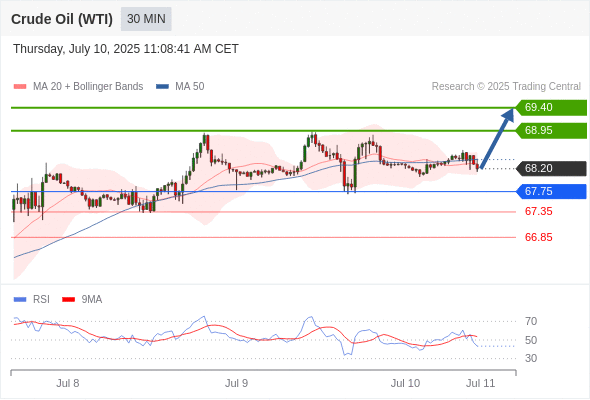Click the 67.75 blue pivot label
This screenshot has height=400, width=590.
(551, 192)
